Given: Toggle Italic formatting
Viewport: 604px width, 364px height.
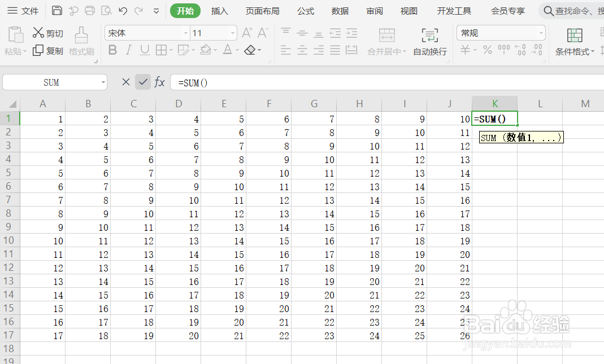Looking at the screenshot, I should (x=128, y=50).
